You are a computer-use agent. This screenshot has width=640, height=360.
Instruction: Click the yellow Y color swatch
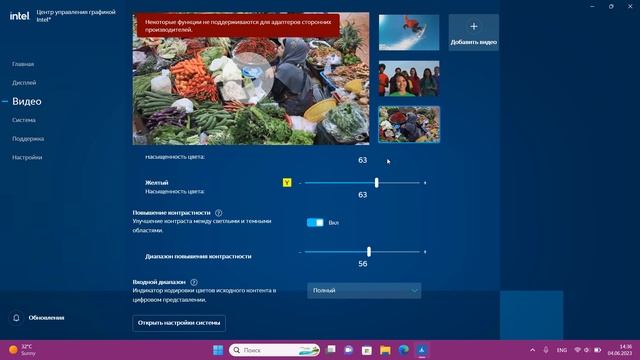click(x=287, y=182)
